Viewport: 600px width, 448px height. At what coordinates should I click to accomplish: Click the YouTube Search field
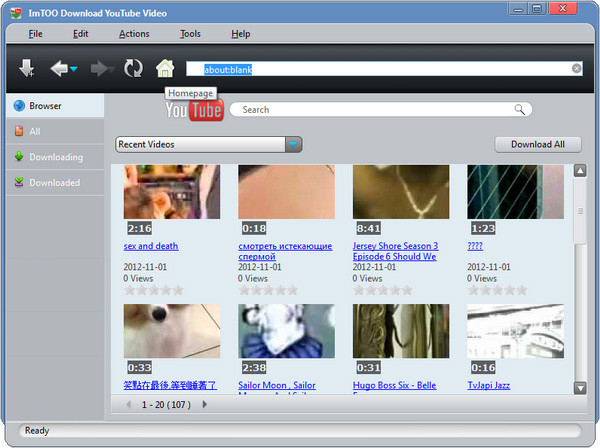point(380,110)
